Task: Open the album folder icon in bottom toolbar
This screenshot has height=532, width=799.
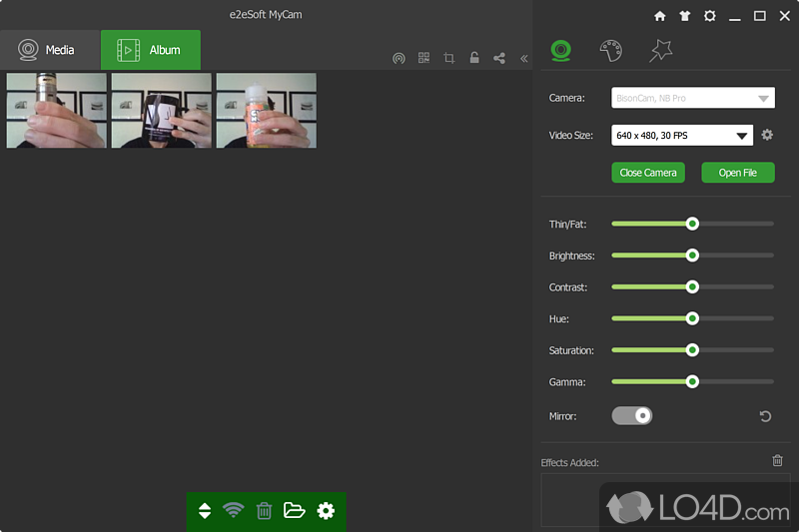Action: pos(294,510)
